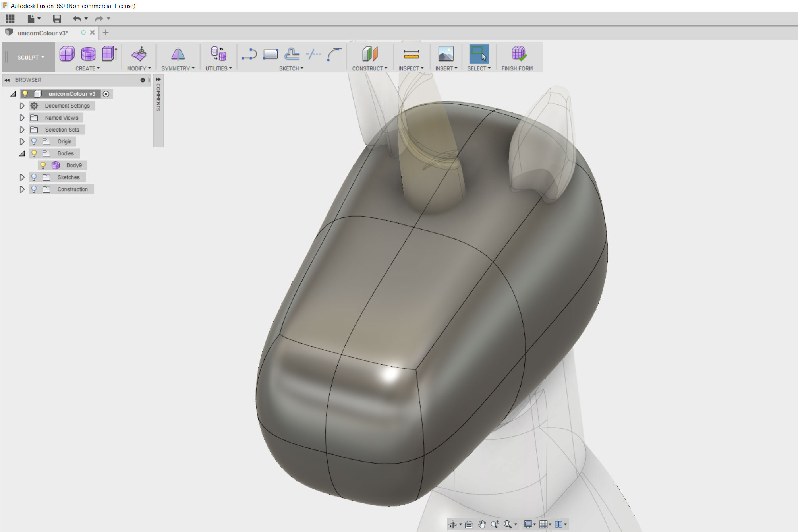Viewport: 798px width, 532px height.
Task: Expand the Document Settings node
Action: coord(22,106)
